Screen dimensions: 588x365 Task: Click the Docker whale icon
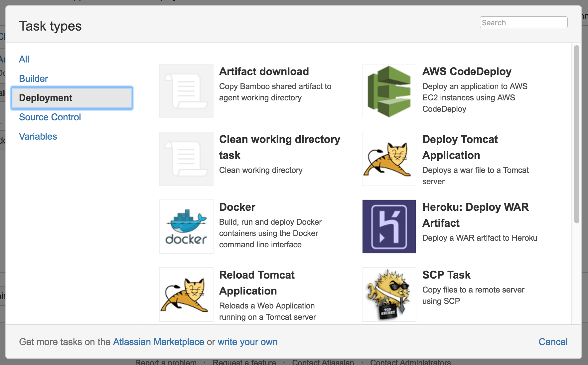[186, 226]
